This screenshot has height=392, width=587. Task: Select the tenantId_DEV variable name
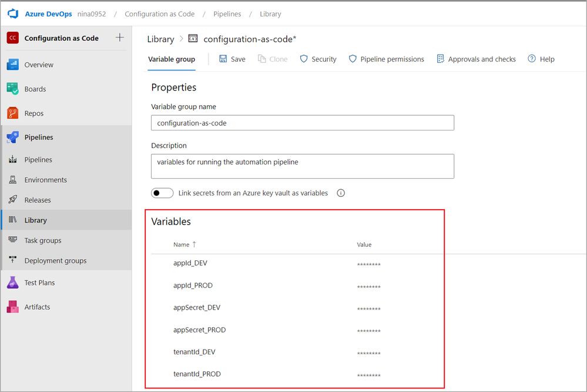pyautogui.click(x=194, y=351)
